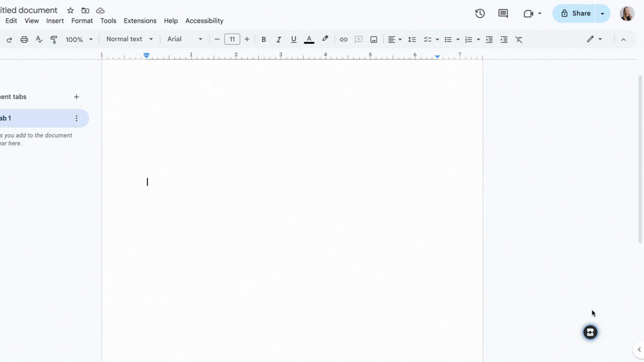644x362 pixels.
Task: Open the text color picker
Action: click(x=309, y=40)
